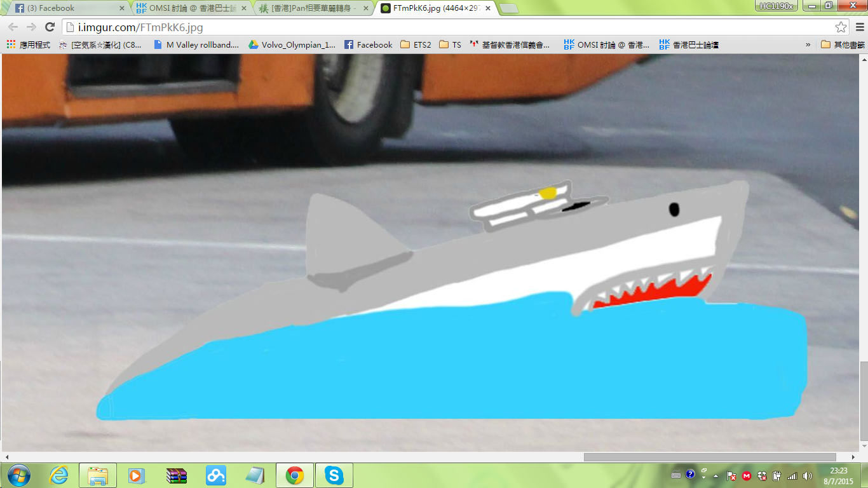This screenshot has height=488, width=868.
Task: Open WinRAR from the taskbar
Action: [x=176, y=475]
